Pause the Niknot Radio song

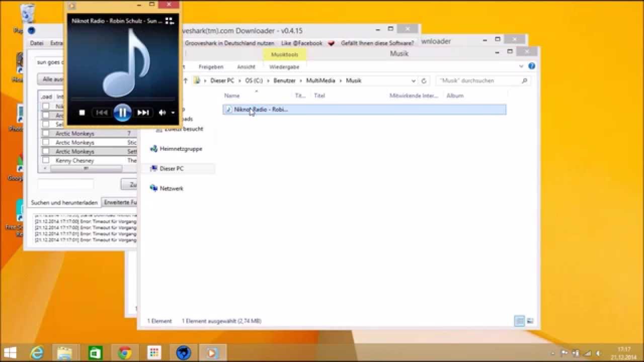point(122,113)
